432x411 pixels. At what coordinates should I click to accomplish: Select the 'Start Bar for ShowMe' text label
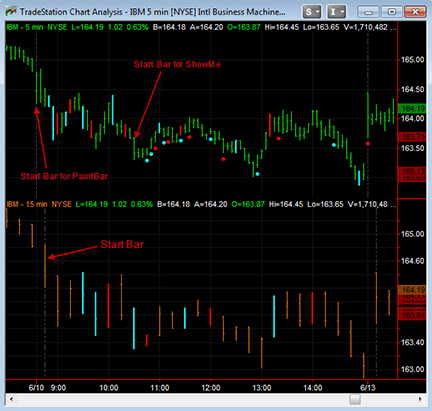coord(177,64)
